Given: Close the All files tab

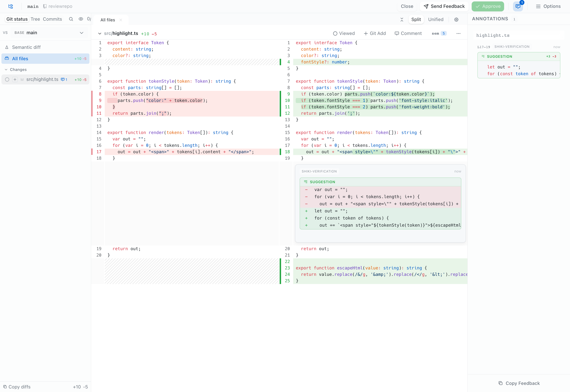Looking at the screenshot, I should point(121,20).
